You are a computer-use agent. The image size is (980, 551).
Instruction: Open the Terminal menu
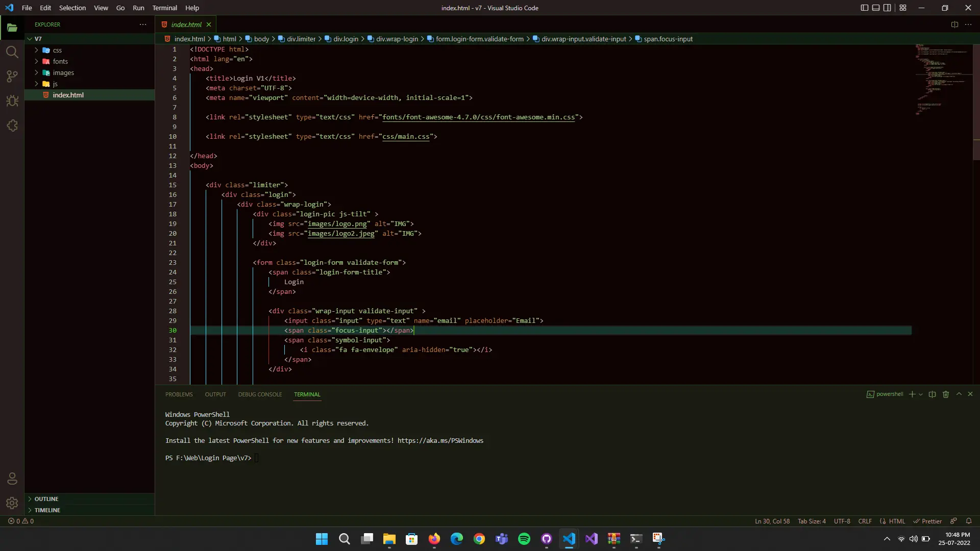tap(164, 8)
